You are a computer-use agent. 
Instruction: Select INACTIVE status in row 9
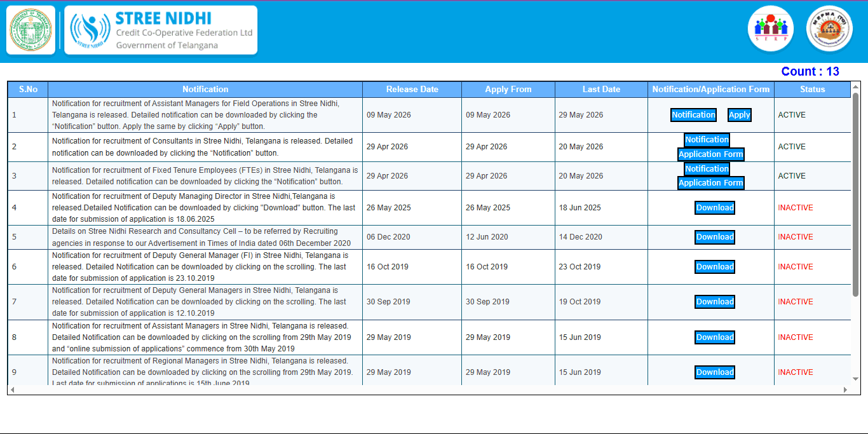(796, 372)
